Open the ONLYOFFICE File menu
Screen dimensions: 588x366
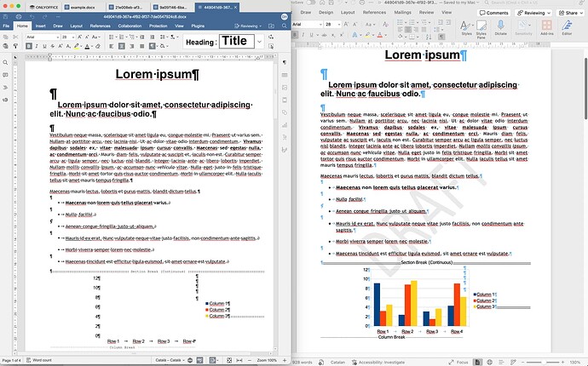[x=6, y=26]
